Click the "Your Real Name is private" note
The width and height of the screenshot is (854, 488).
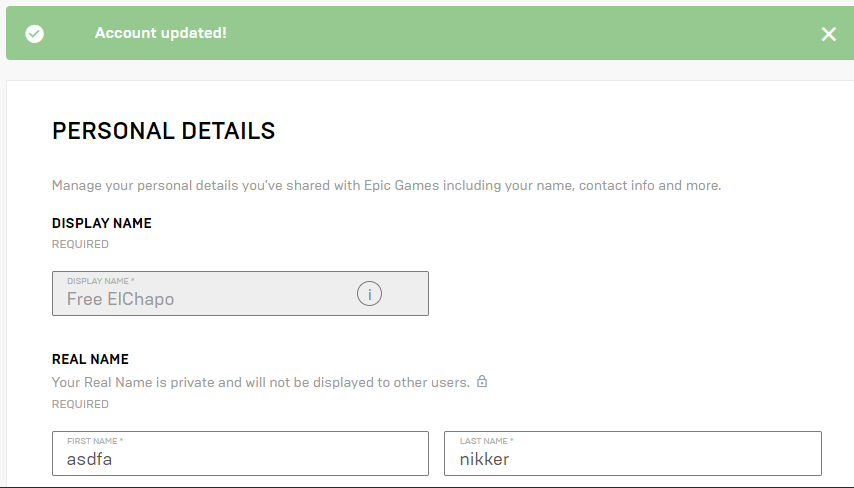click(x=260, y=382)
